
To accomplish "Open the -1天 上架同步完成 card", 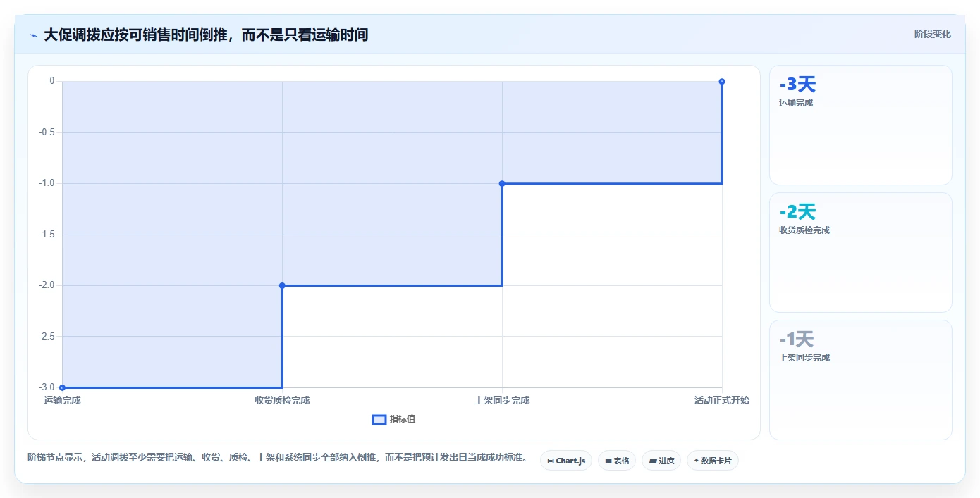I will coord(861,380).
